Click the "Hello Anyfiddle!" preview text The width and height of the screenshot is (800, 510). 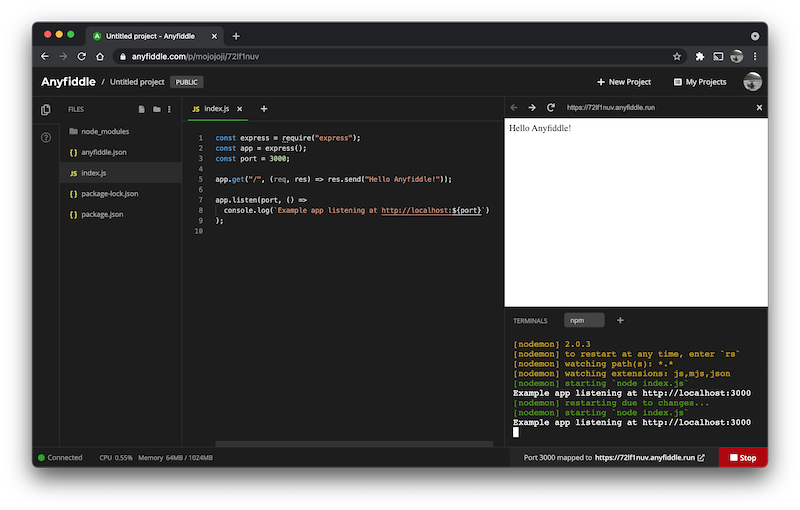[x=540, y=128]
